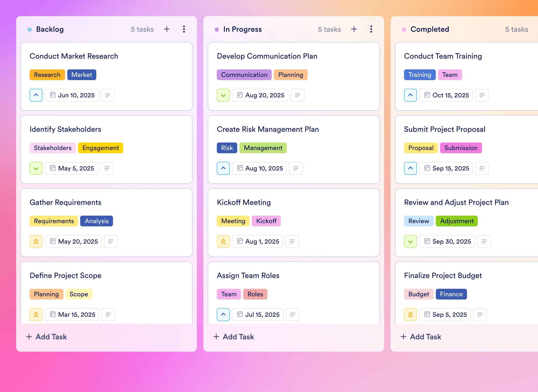Edit the Jun 10, 2025 due date
The width and height of the screenshot is (538, 392).
point(72,95)
